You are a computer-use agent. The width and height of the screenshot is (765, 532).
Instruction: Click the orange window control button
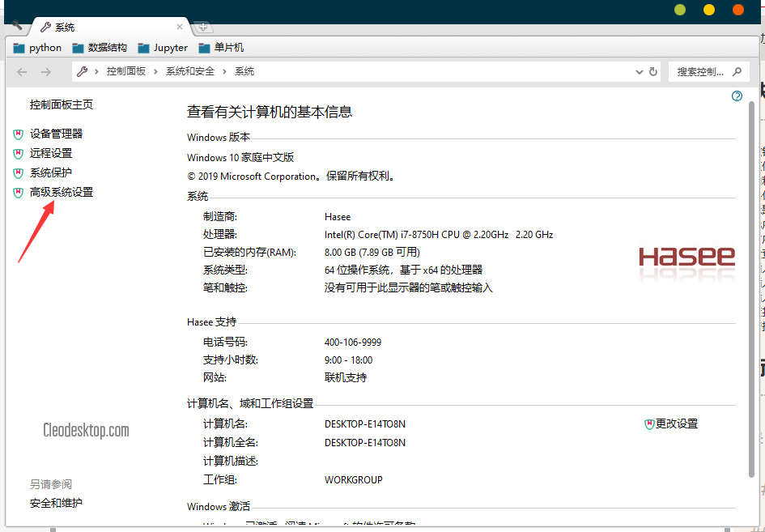click(738, 10)
